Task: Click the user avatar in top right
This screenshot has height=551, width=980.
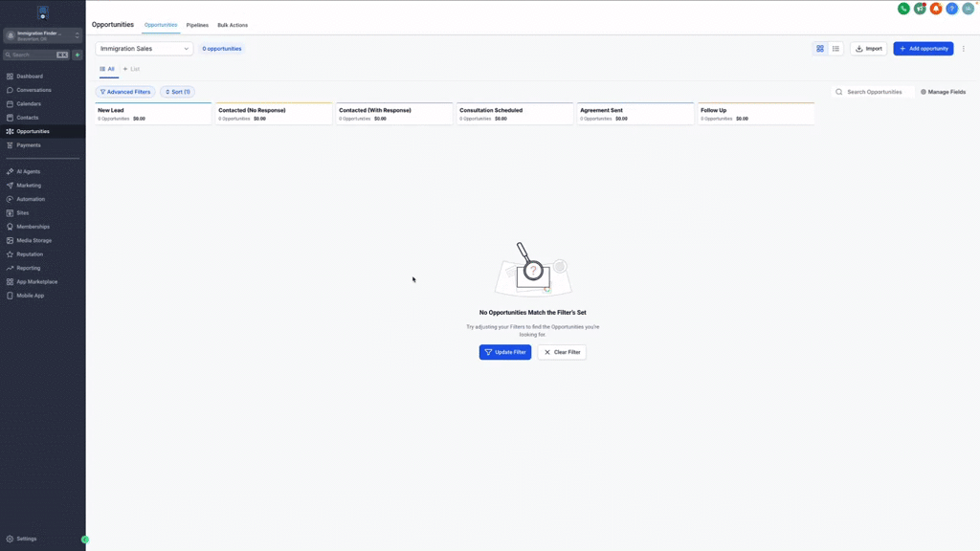Action: pyautogui.click(x=969, y=9)
